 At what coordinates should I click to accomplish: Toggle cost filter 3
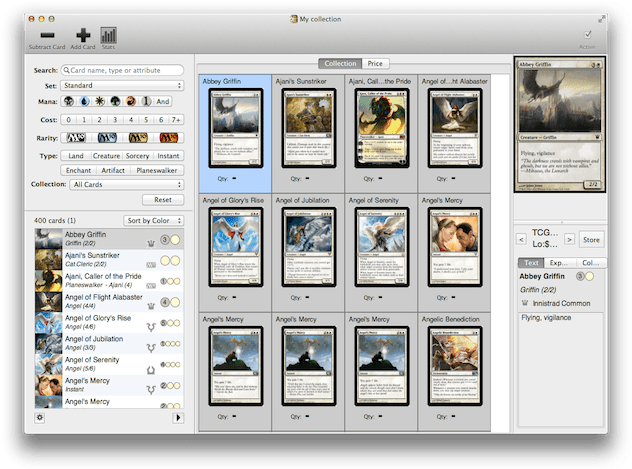point(115,120)
